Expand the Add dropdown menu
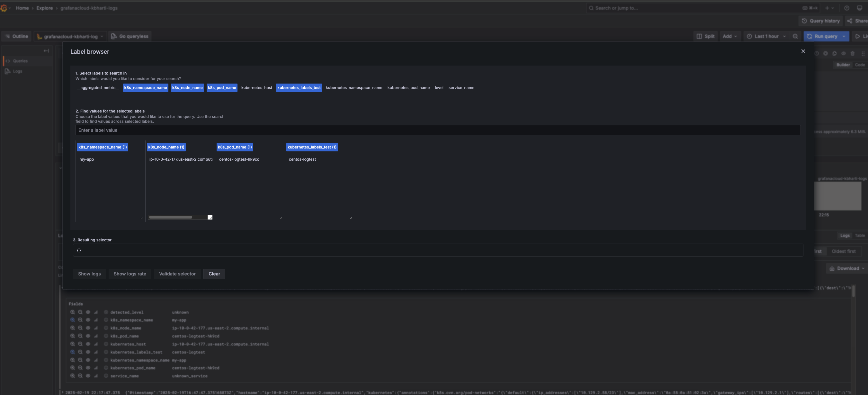 tap(730, 36)
